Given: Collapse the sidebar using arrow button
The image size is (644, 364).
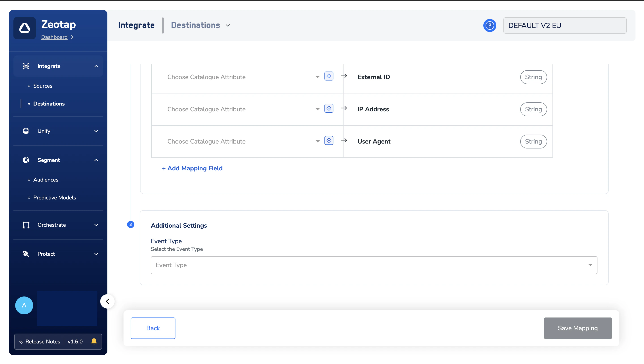Looking at the screenshot, I should (x=108, y=301).
